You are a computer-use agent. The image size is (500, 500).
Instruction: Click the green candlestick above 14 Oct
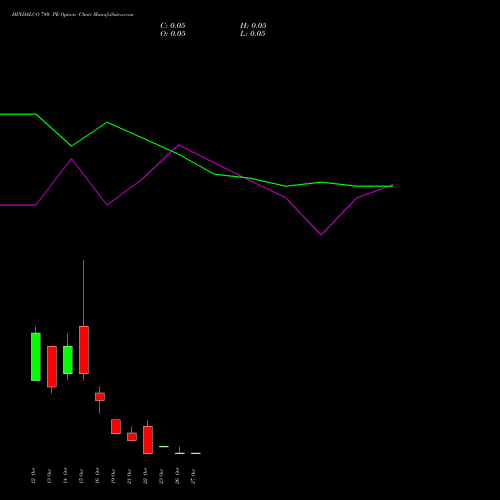68,360
